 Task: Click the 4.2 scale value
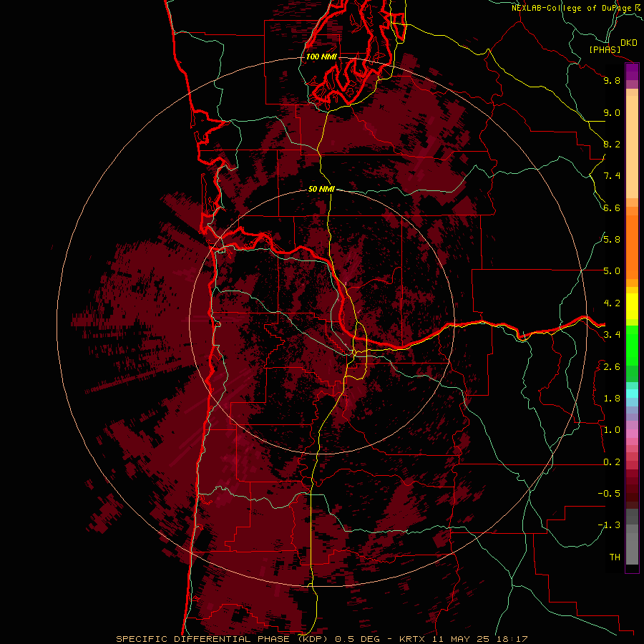point(612,303)
